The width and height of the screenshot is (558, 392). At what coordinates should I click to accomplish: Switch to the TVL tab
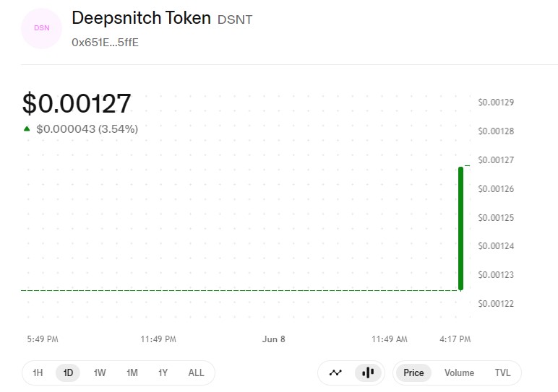(x=502, y=373)
